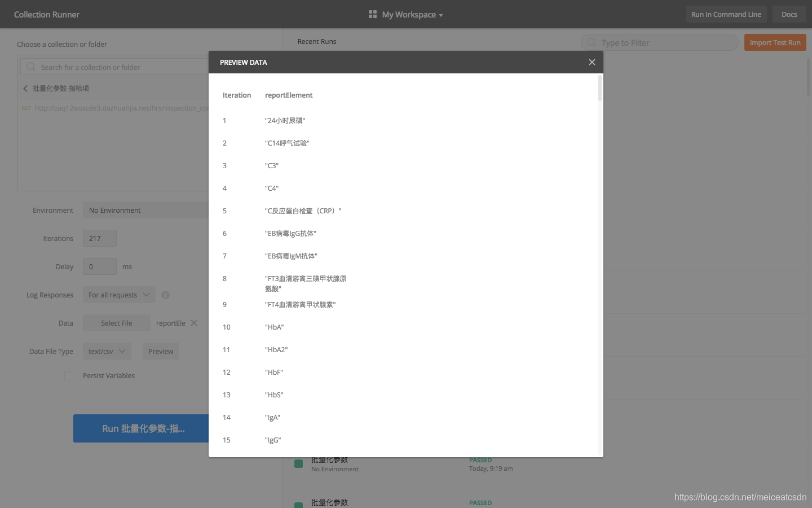Click the reportElement column header
The width and height of the screenshot is (812, 508).
tap(289, 95)
